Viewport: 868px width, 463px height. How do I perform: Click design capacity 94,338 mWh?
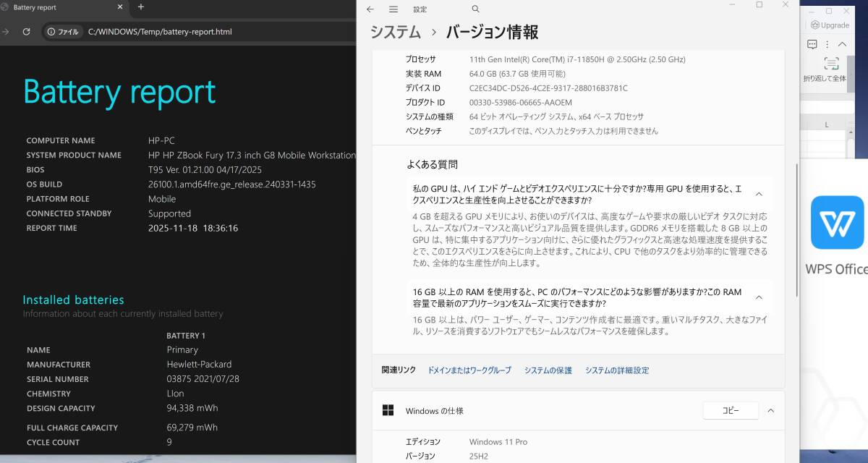point(192,408)
